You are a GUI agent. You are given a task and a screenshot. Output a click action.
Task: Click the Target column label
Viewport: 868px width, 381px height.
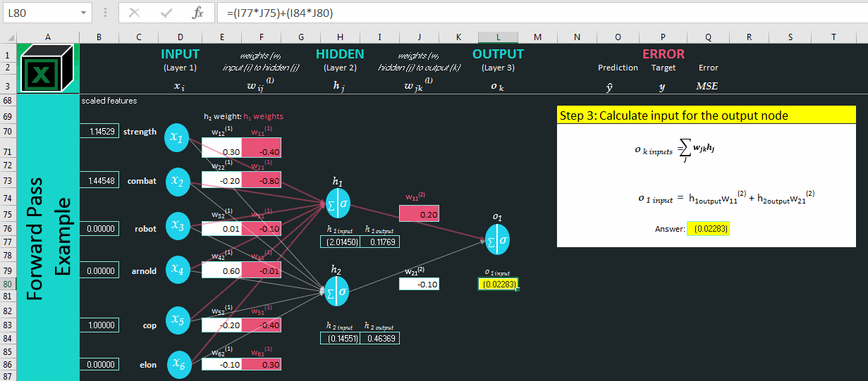[663, 68]
